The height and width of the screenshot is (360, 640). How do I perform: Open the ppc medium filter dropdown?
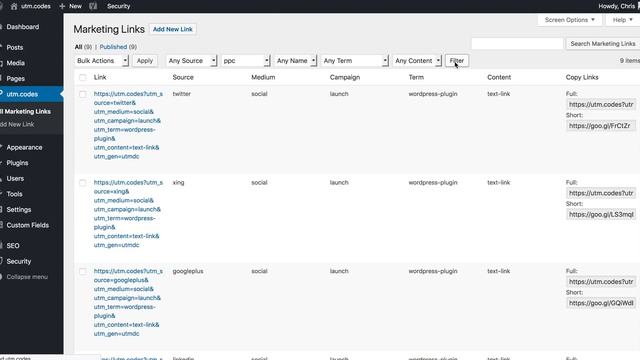click(246, 61)
